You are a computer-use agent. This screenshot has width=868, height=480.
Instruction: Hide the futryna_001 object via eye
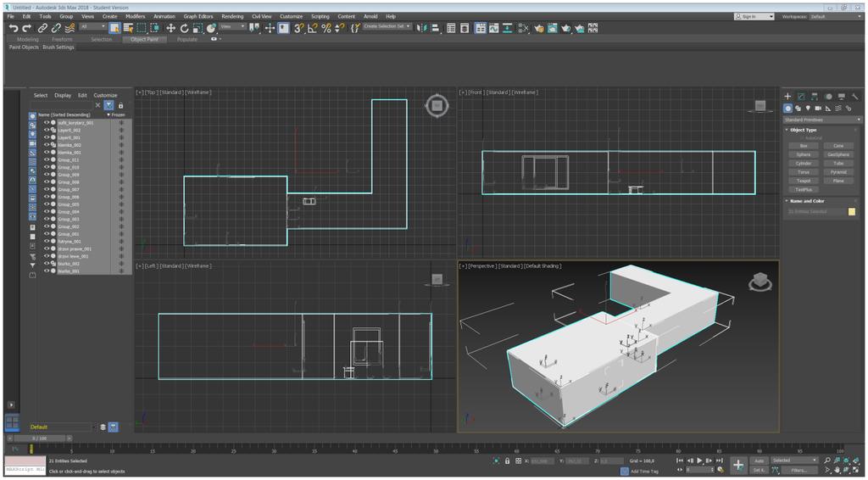[x=47, y=242]
